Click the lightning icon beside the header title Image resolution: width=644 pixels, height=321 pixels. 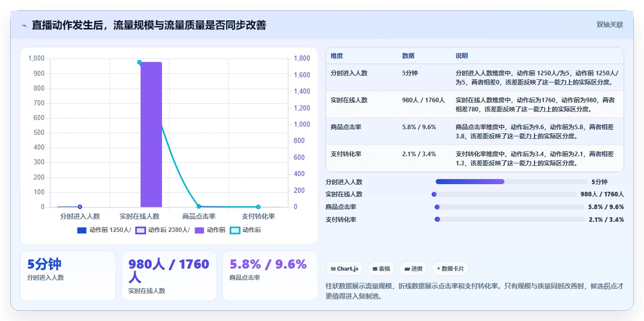[x=24, y=25]
